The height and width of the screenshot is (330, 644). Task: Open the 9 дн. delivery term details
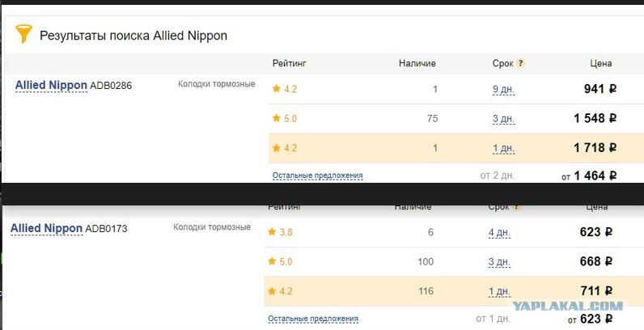(504, 89)
